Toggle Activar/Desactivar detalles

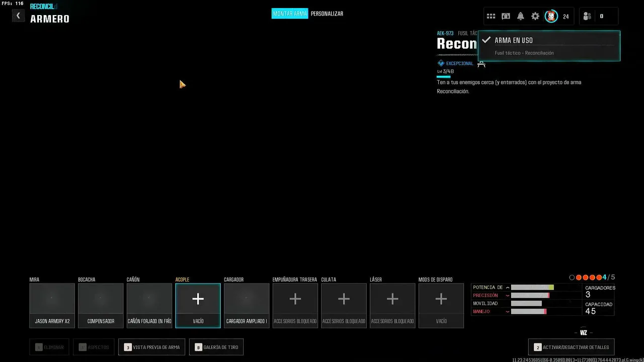click(571, 347)
